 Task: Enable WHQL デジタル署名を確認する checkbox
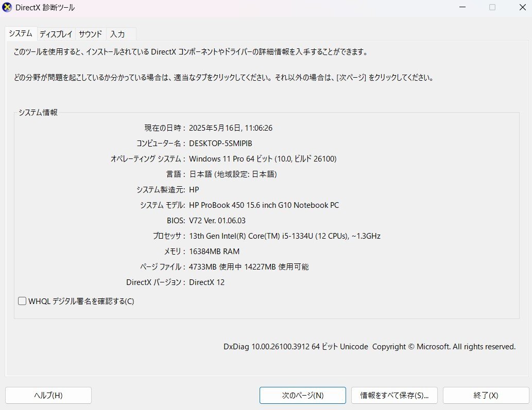tap(22, 301)
